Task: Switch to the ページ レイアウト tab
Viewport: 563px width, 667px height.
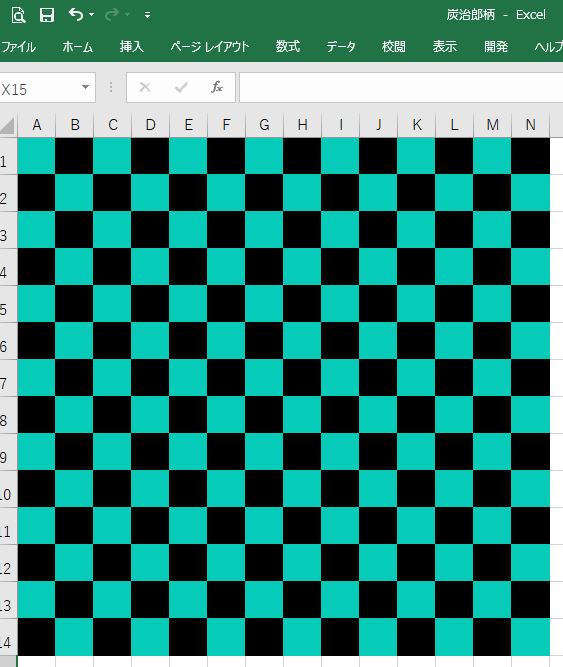Action: [210, 46]
